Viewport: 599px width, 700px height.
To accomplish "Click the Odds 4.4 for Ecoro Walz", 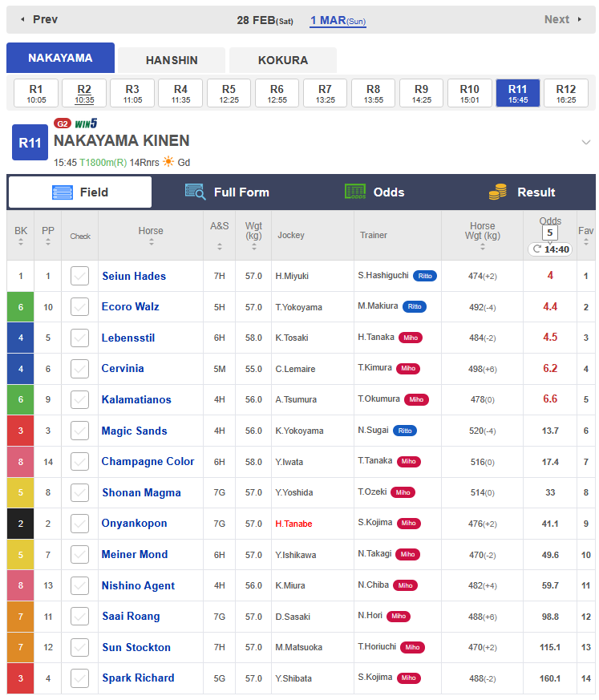I will click(550, 306).
